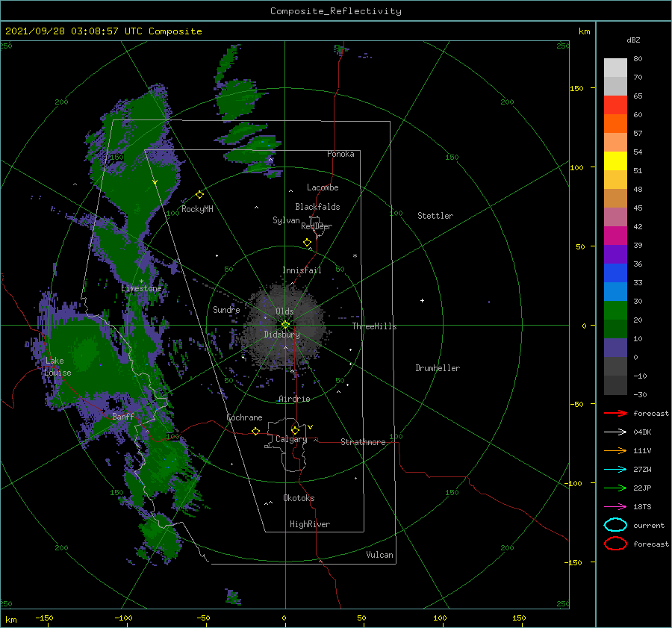This screenshot has height=628, width=672.
Task: Click the Sundre town label
Action: tap(226, 309)
